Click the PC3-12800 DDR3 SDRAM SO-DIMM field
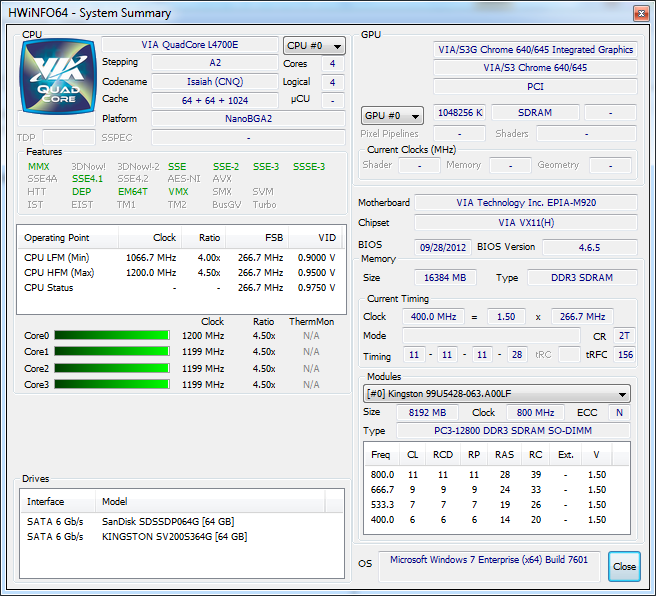This screenshot has width=656, height=596. pos(513,431)
